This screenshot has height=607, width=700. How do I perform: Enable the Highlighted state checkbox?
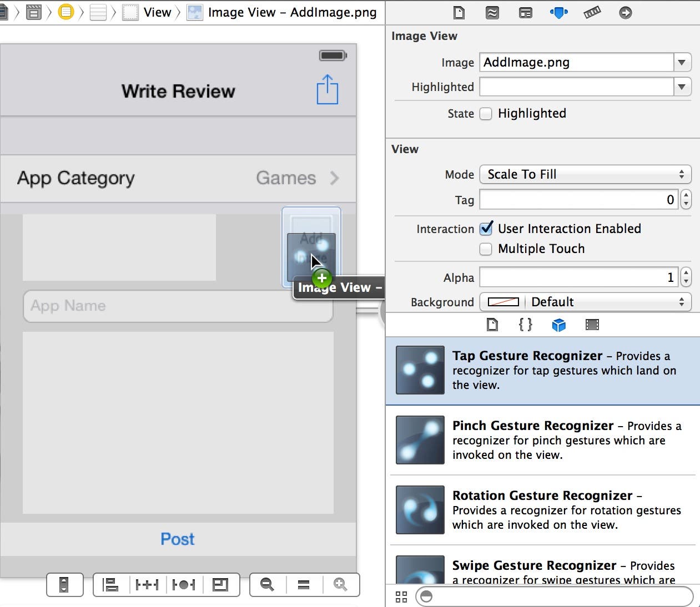pos(486,114)
